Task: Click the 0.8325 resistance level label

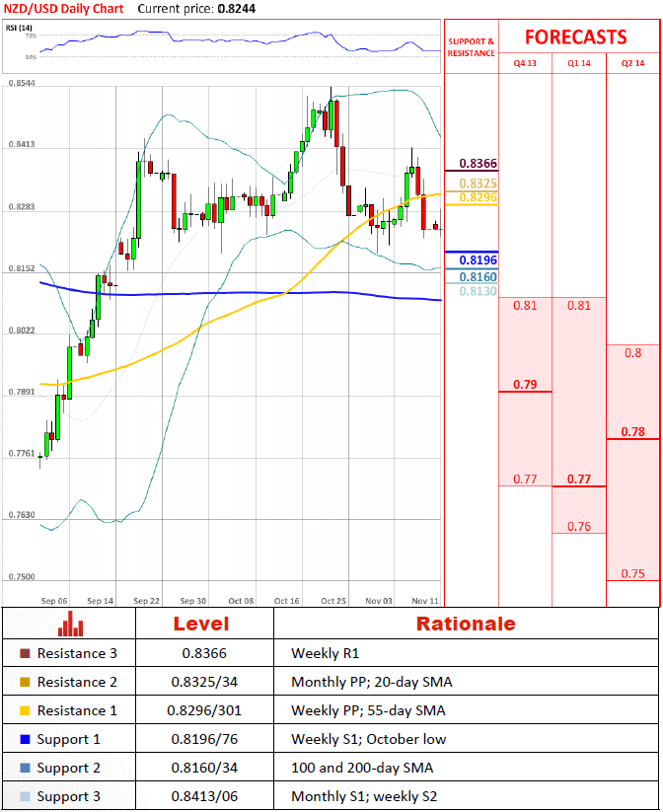Action: tap(479, 184)
